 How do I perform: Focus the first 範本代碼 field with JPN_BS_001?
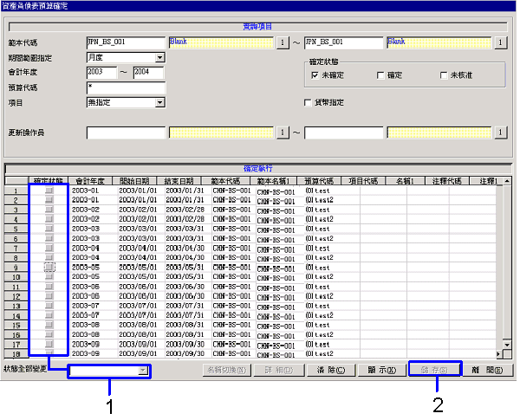tap(126, 42)
